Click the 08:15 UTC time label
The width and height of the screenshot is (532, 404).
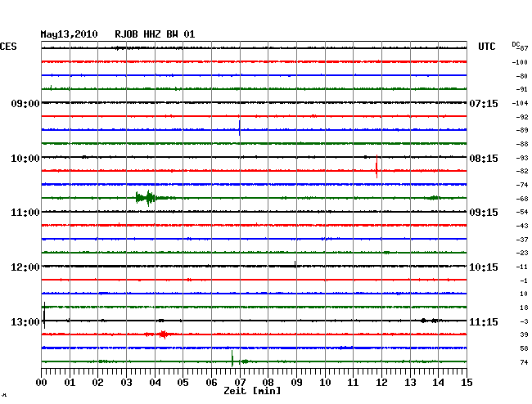[484, 159]
